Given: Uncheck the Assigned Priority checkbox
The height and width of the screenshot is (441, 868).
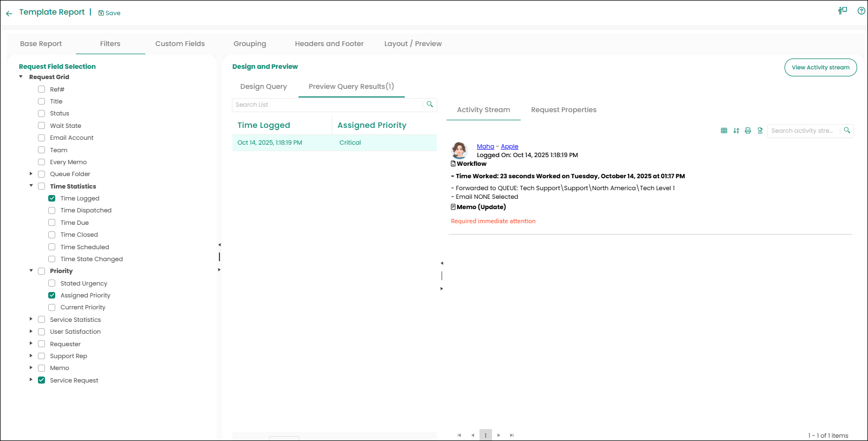Looking at the screenshot, I should point(52,295).
